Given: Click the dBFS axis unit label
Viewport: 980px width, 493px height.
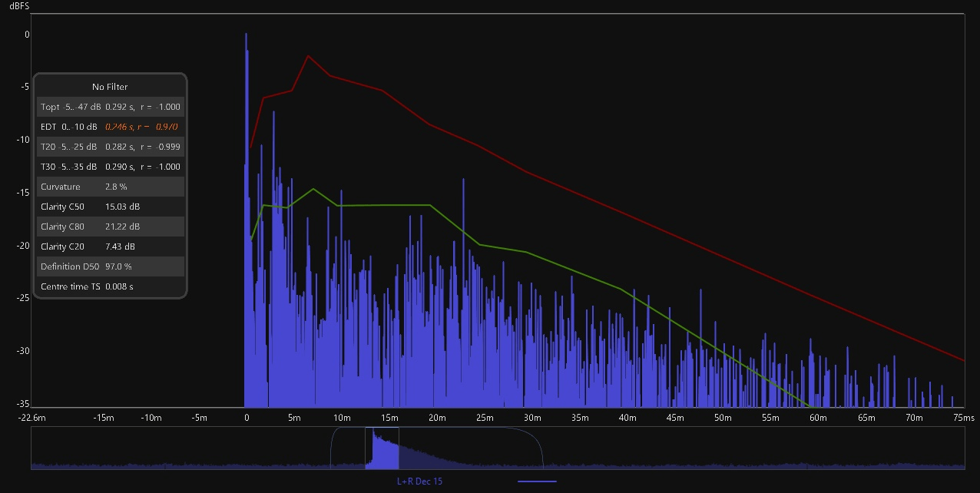Looking at the screenshot, I should (19, 6).
